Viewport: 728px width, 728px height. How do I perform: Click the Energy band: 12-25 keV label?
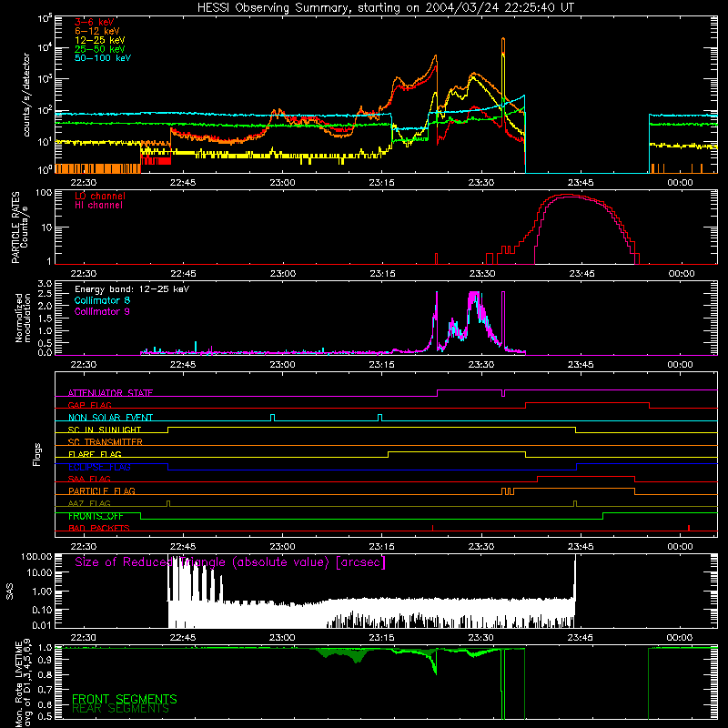132,289
